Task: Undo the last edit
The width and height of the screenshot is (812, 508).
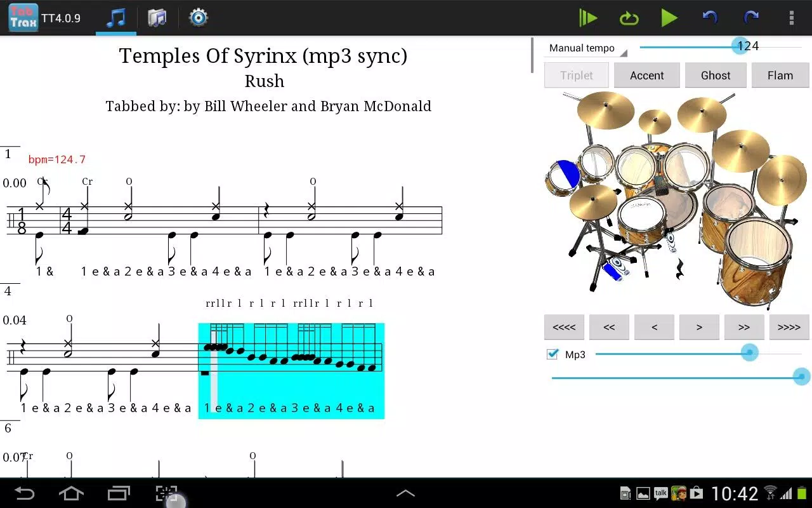Action: click(x=710, y=18)
